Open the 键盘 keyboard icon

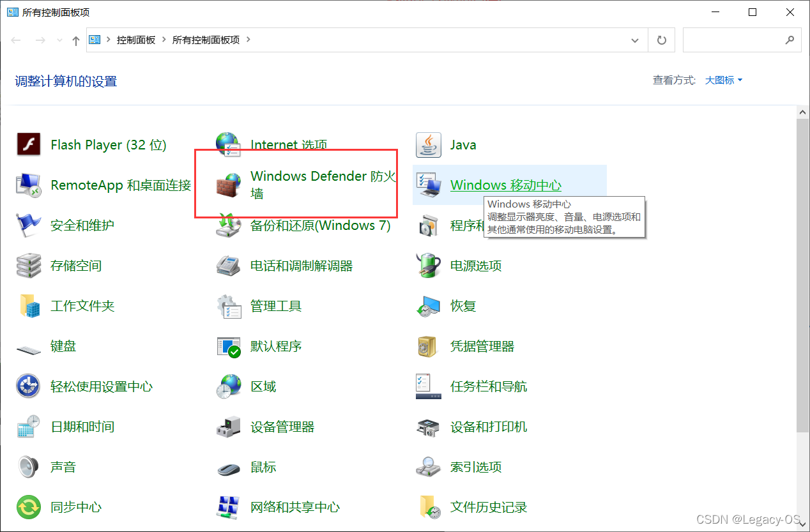(29, 349)
